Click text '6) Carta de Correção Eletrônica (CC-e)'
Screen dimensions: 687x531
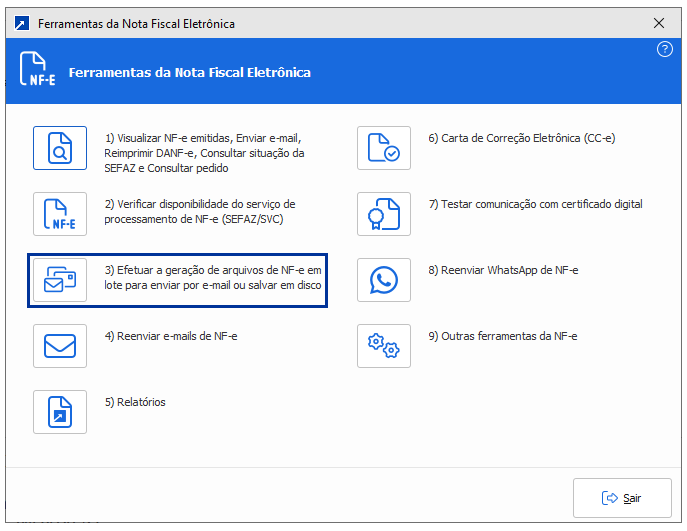pos(522,138)
